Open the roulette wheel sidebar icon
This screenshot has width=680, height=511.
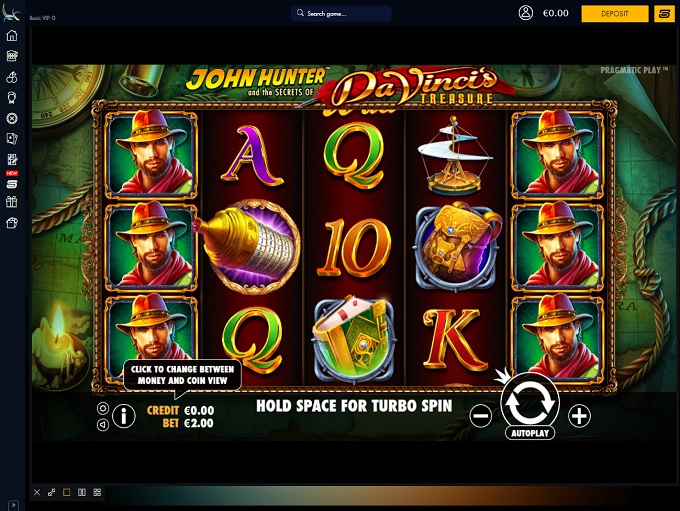[12, 118]
